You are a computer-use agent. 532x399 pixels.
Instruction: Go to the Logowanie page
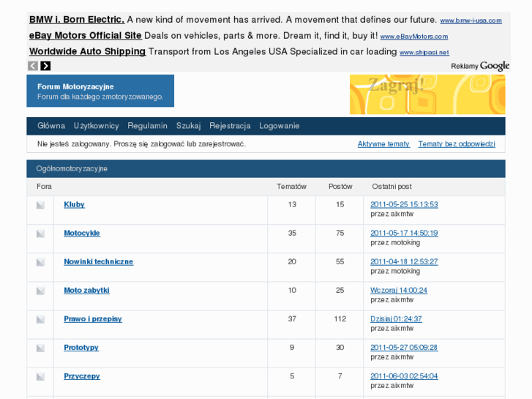280,126
